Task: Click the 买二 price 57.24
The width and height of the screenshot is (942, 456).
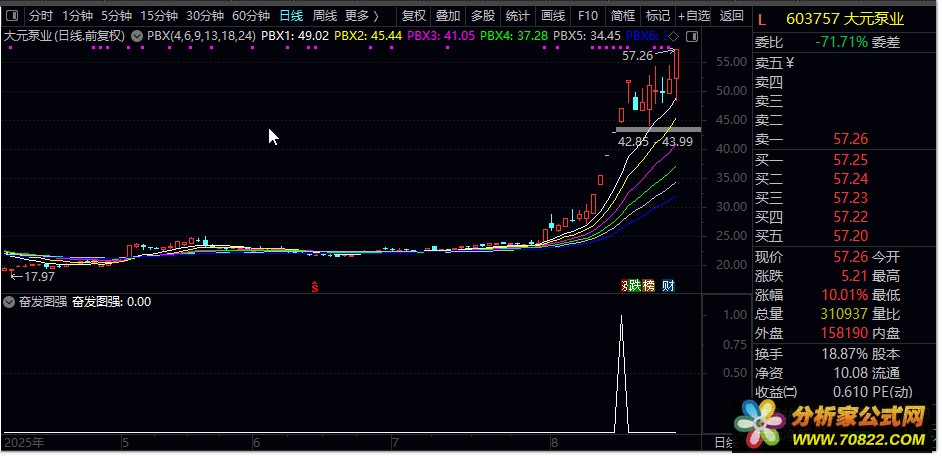Action: point(851,179)
